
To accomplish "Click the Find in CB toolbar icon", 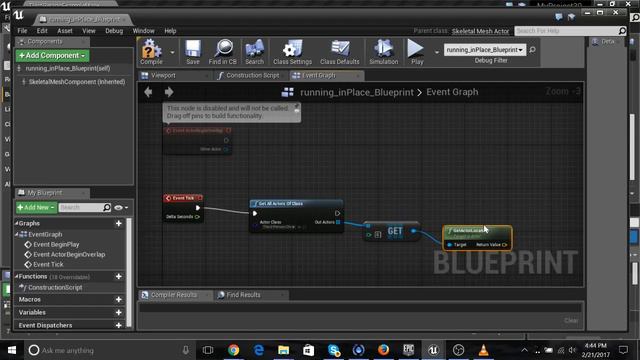I will (222, 52).
